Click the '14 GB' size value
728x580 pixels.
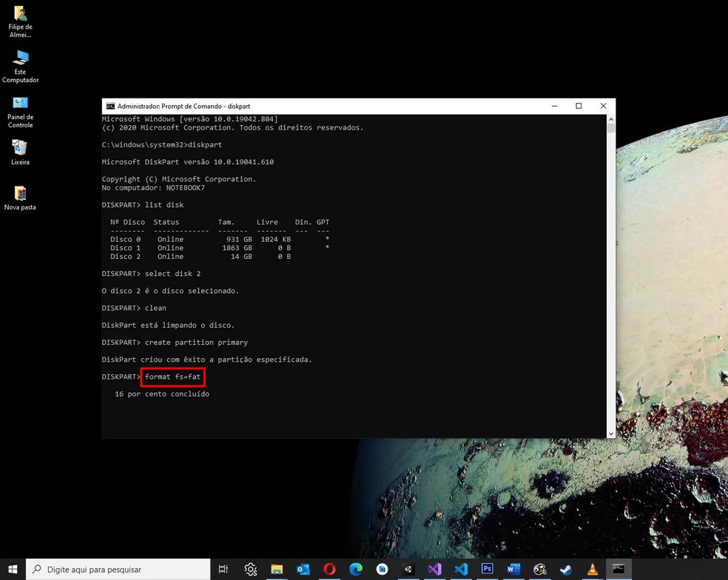[x=241, y=256]
